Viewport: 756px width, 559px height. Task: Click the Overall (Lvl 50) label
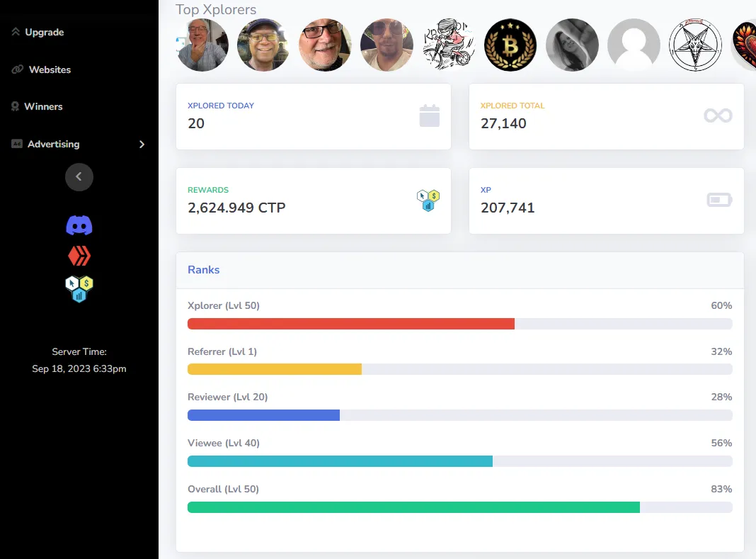click(x=223, y=489)
